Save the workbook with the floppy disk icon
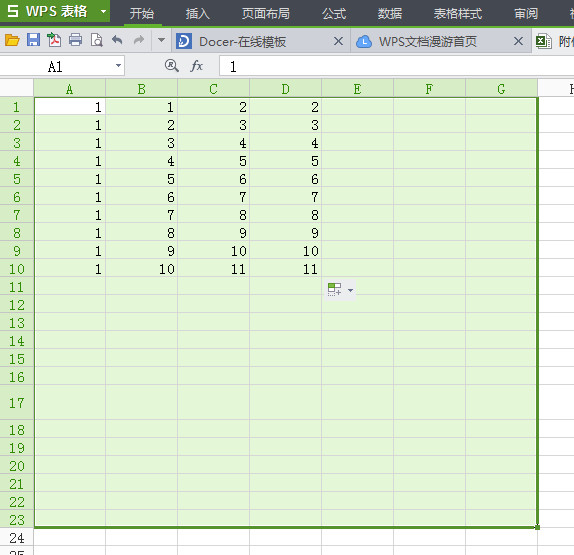The width and height of the screenshot is (574, 555). (x=33, y=40)
